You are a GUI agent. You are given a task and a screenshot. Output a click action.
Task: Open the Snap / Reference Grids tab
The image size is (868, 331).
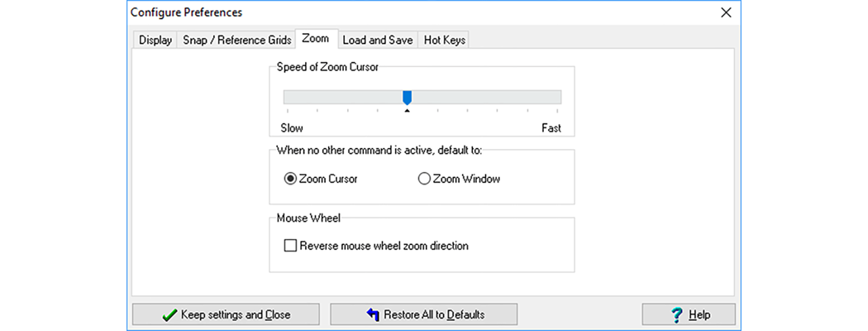point(236,40)
